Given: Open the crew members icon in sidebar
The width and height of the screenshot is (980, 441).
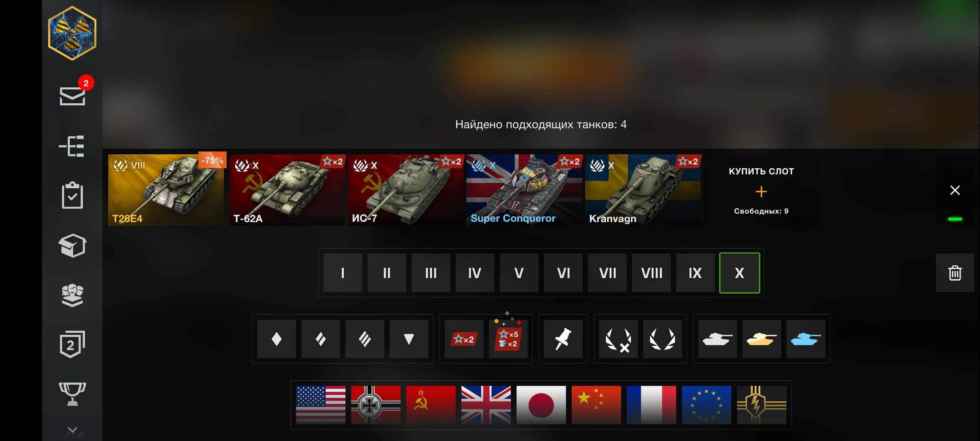Looking at the screenshot, I should [72, 295].
